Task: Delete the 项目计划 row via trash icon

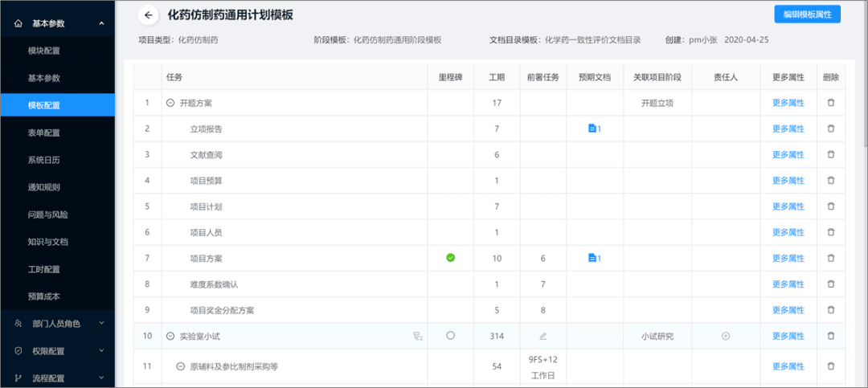Action: (x=831, y=206)
